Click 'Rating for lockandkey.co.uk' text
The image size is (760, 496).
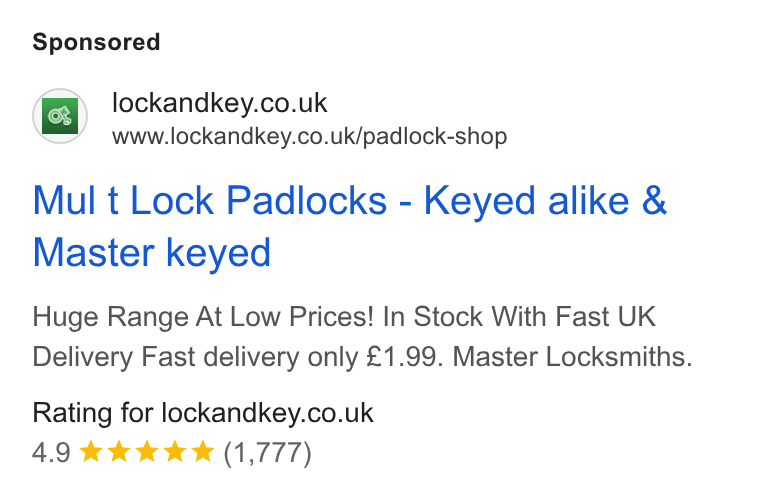(x=203, y=413)
